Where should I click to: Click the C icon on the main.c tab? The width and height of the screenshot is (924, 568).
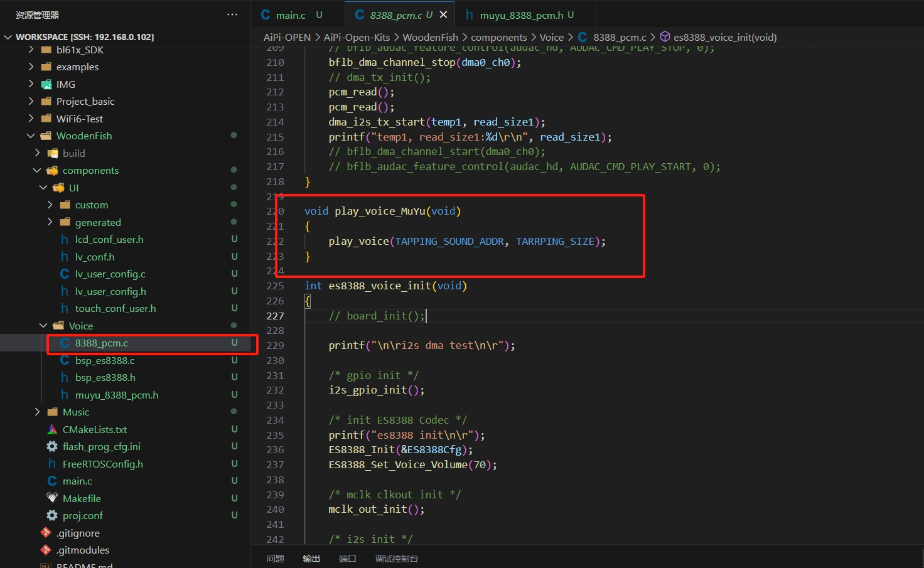click(266, 14)
